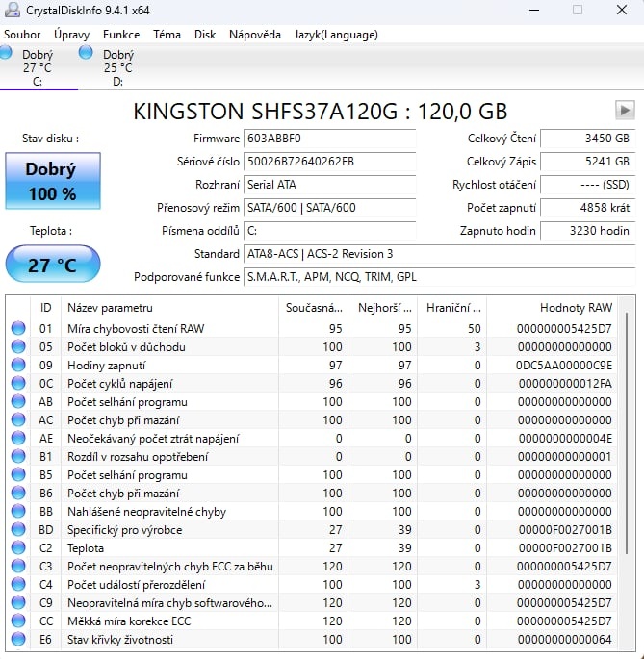This screenshot has width=644, height=659.
Task: Click the Celkový Zápis value 5241 GB
Action: point(587,162)
